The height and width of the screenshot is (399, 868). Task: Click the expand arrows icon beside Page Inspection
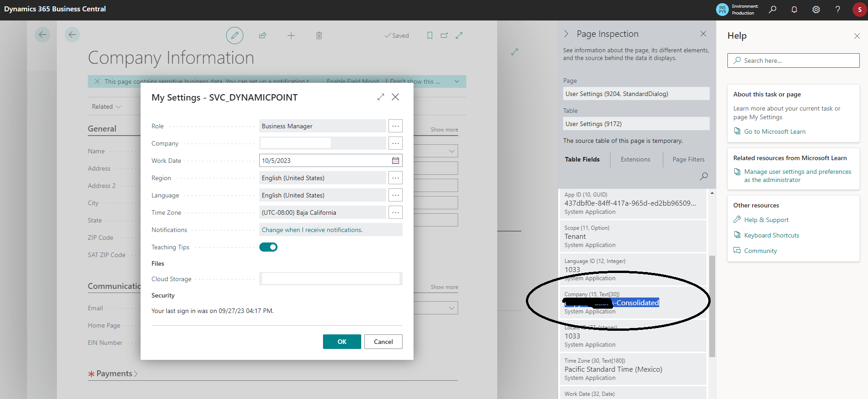click(x=515, y=52)
